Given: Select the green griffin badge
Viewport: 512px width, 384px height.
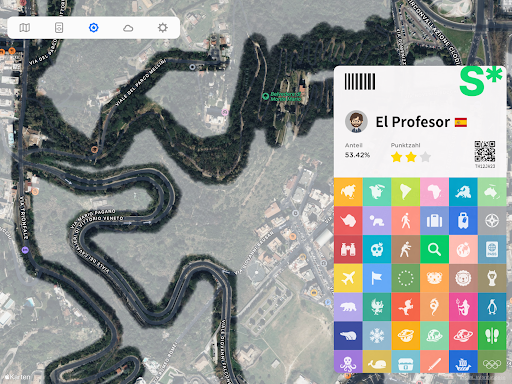Looking at the screenshot, I should (x=377, y=307).
